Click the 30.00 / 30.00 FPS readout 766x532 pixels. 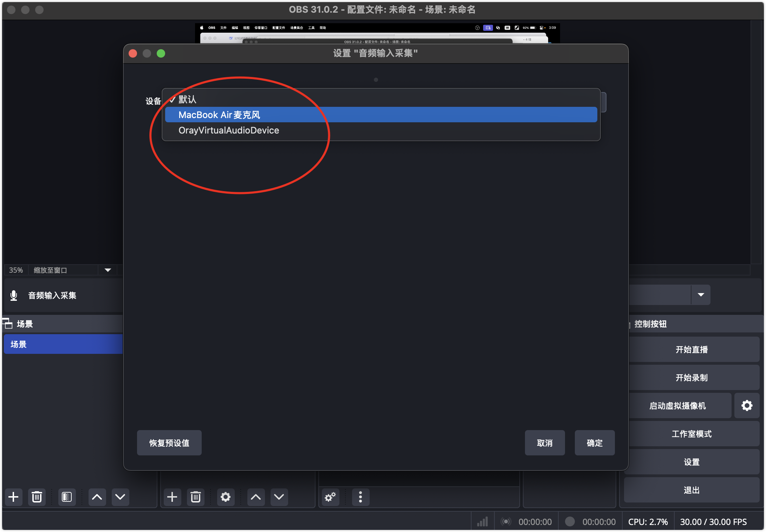(713, 522)
